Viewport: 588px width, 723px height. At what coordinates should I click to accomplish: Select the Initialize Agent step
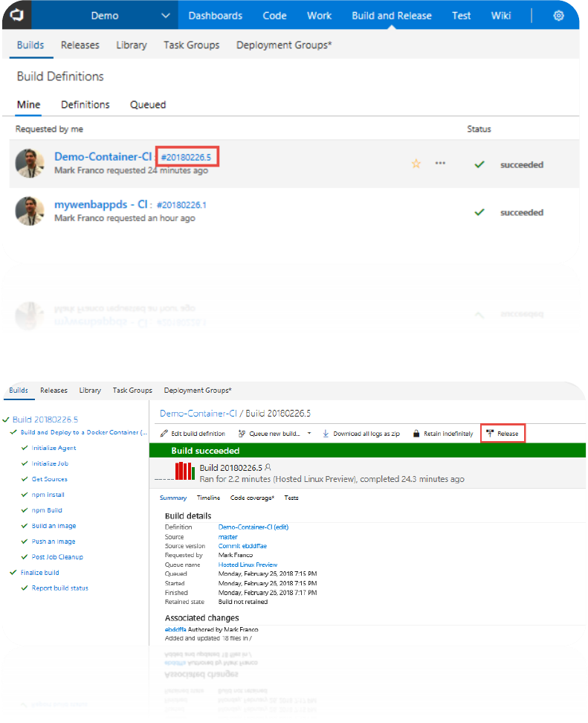(x=54, y=448)
